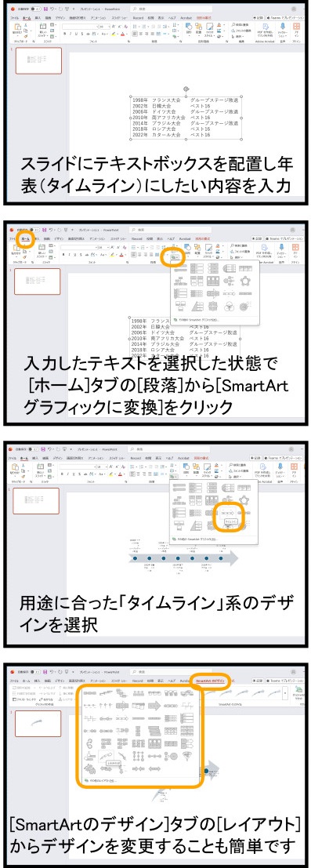
Task: Choose タイムライン layout in third screenshot gallery
Action: [x=228, y=513]
